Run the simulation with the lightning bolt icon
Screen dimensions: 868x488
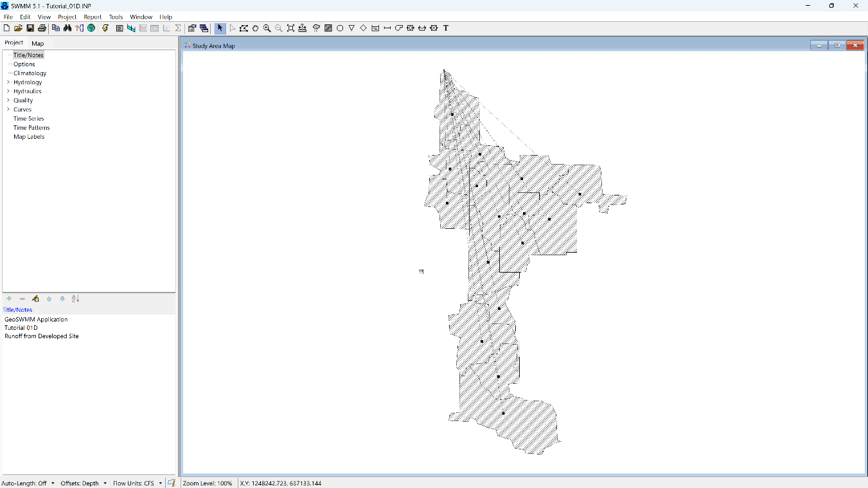(105, 28)
